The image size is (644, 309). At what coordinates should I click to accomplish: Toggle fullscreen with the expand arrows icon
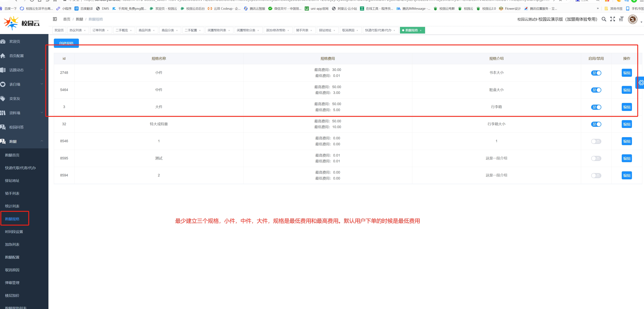coord(613,19)
